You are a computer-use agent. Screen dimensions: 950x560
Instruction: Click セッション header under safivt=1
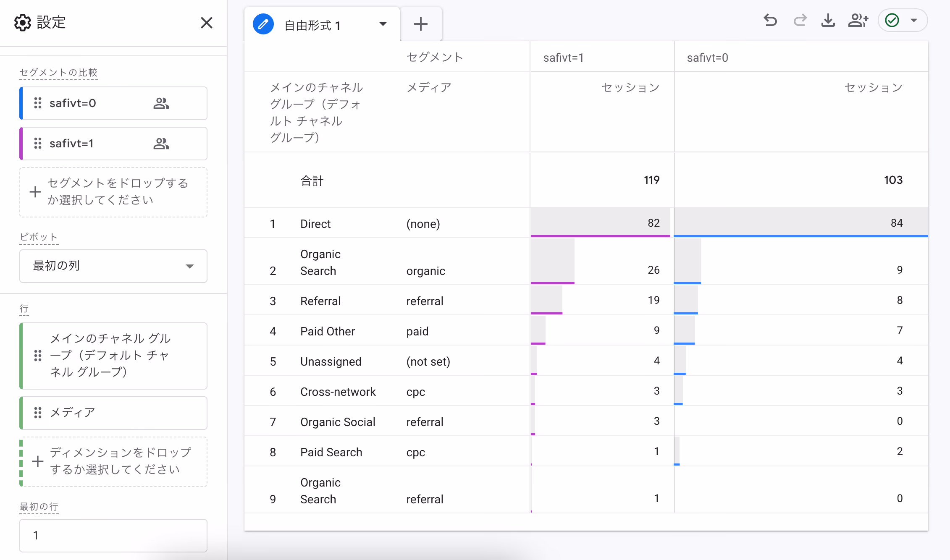[630, 87]
